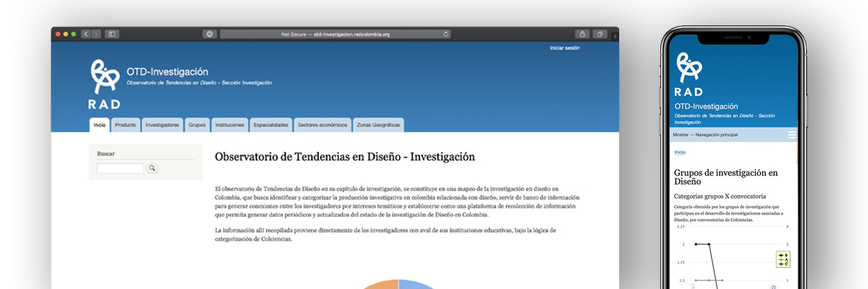Open the Producto tab
Viewport: 868px width, 289px height.
click(x=126, y=125)
